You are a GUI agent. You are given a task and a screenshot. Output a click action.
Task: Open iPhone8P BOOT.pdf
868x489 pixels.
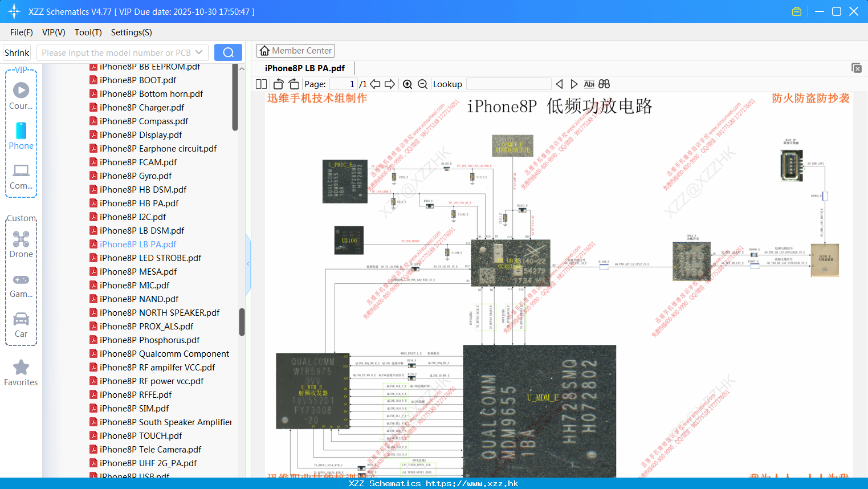[138, 80]
